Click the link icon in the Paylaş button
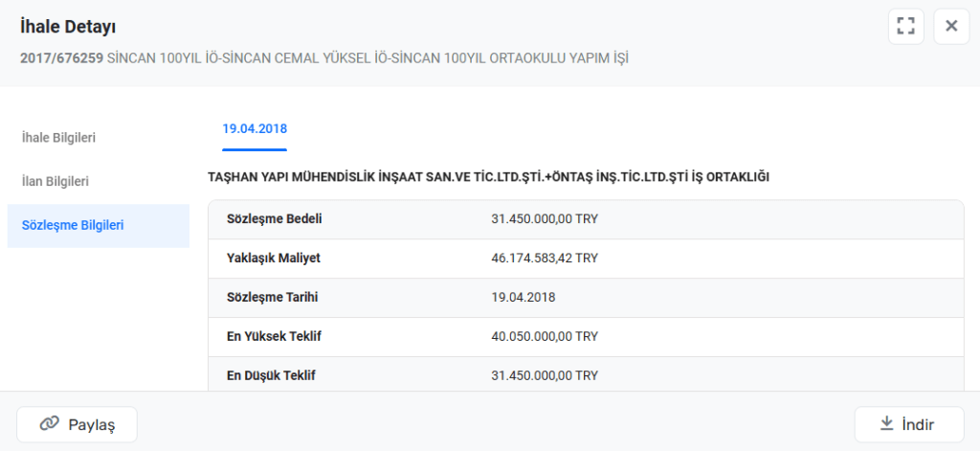980x451 pixels. coord(49,424)
